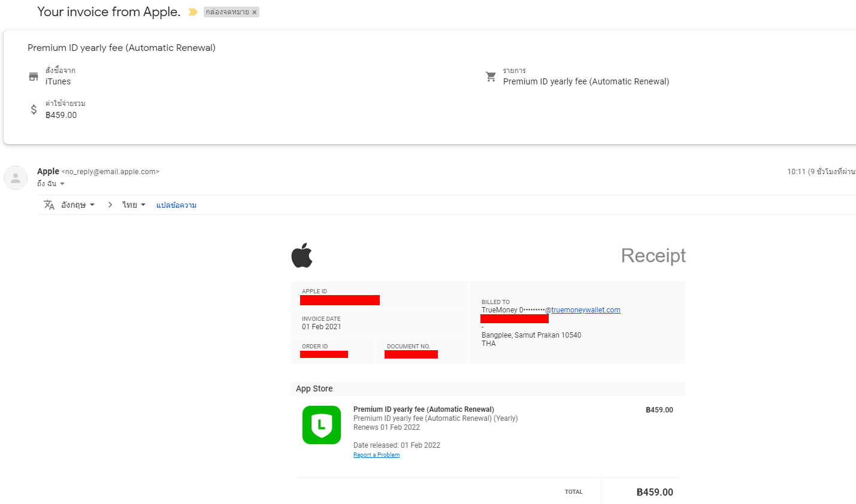The height and width of the screenshot is (504, 856).
Task: Click the green LINE shield app icon
Action: (x=322, y=425)
